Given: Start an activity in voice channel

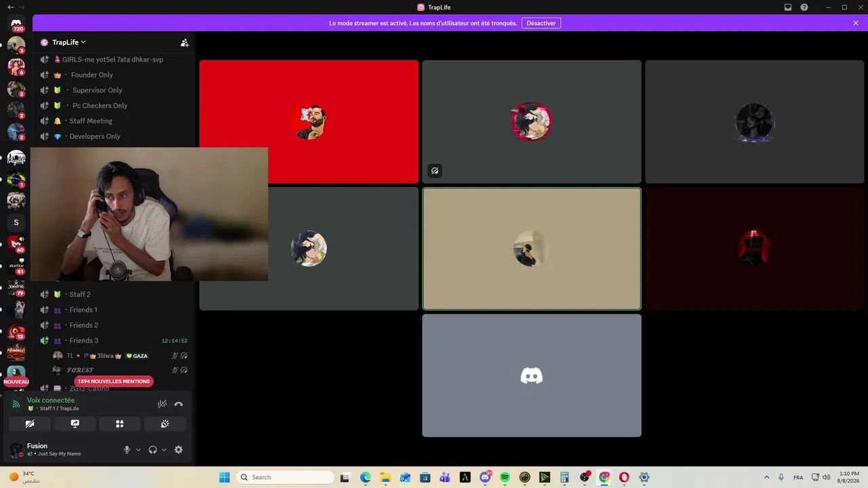Looking at the screenshot, I should tap(119, 424).
